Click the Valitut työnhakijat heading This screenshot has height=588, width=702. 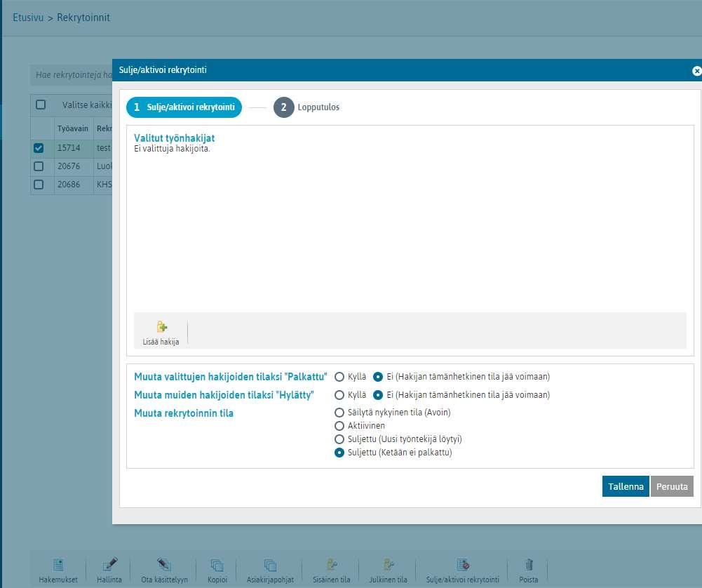174,138
